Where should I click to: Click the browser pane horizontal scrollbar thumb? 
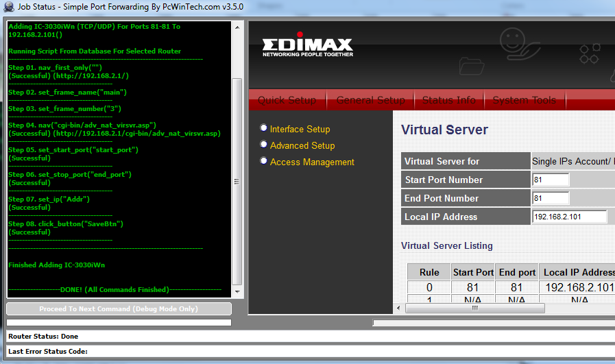coord(475,308)
